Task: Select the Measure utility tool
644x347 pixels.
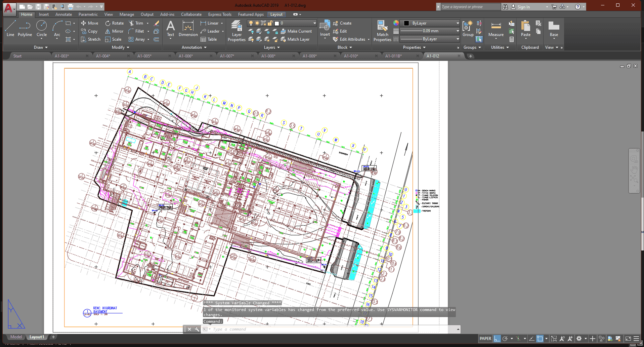Action: pyautogui.click(x=496, y=29)
